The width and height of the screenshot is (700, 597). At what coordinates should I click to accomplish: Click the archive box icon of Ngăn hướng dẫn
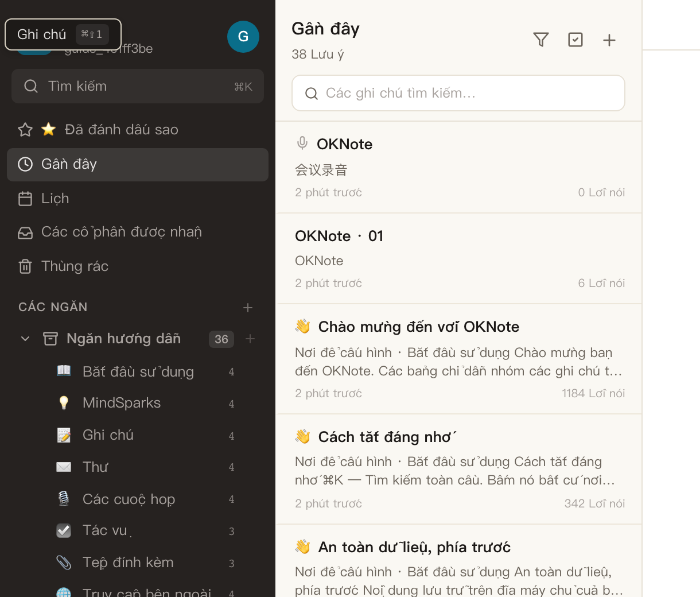tap(50, 339)
